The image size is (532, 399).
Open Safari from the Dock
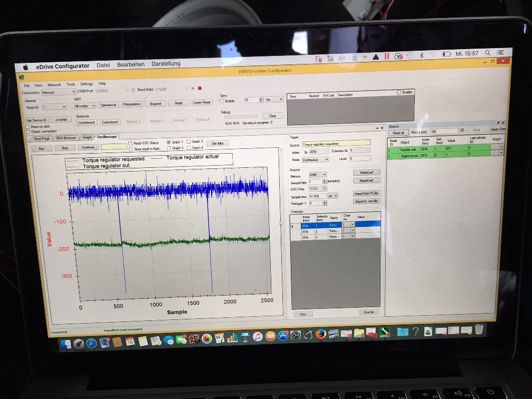[92, 344]
